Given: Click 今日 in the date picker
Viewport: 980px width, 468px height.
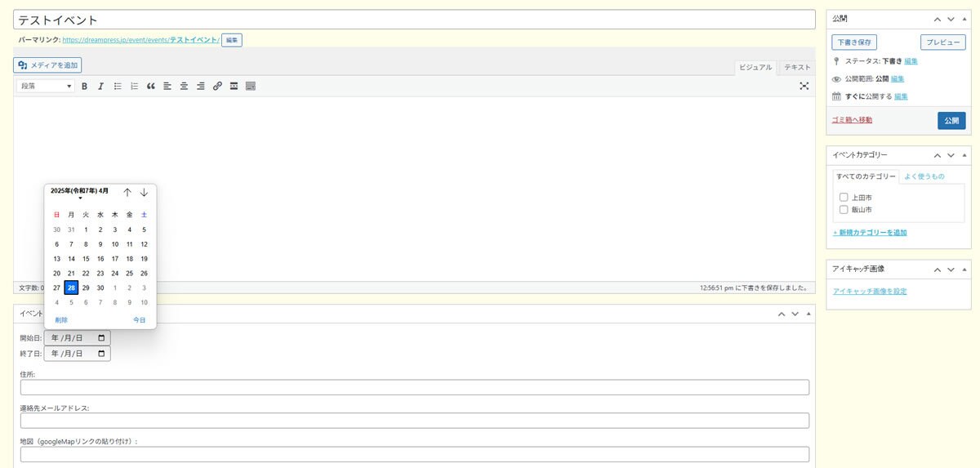Looking at the screenshot, I should tap(140, 320).
